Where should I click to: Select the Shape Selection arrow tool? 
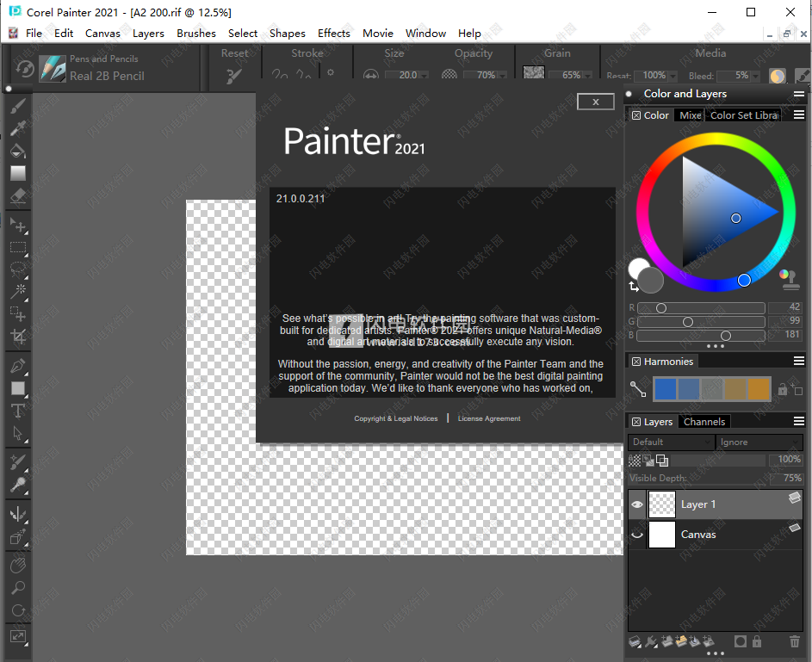point(17,433)
